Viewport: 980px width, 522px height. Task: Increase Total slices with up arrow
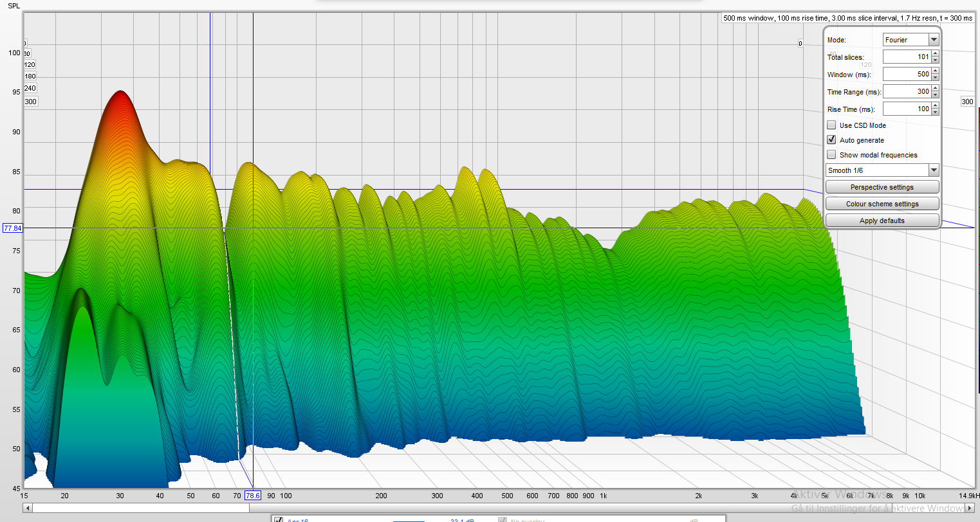(x=935, y=54)
